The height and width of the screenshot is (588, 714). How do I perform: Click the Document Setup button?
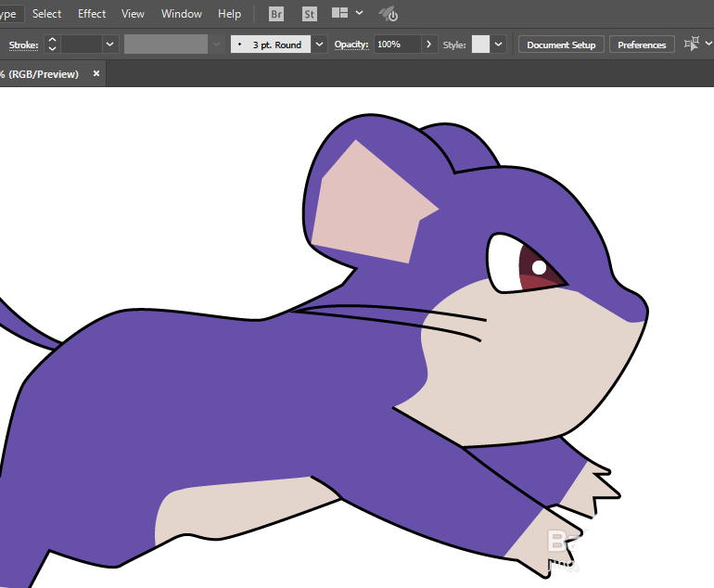pos(561,45)
